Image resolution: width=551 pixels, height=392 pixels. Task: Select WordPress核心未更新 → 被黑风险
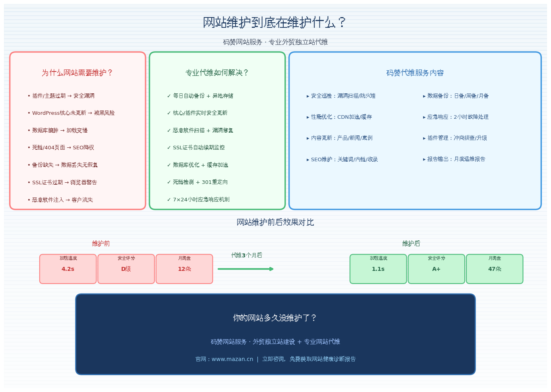click(x=71, y=113)
